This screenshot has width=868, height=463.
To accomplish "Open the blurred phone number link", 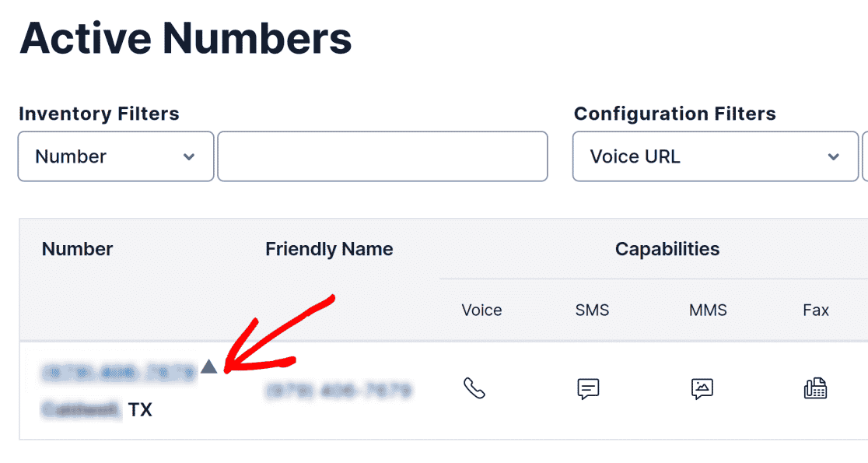I will [x=119, y=372].
